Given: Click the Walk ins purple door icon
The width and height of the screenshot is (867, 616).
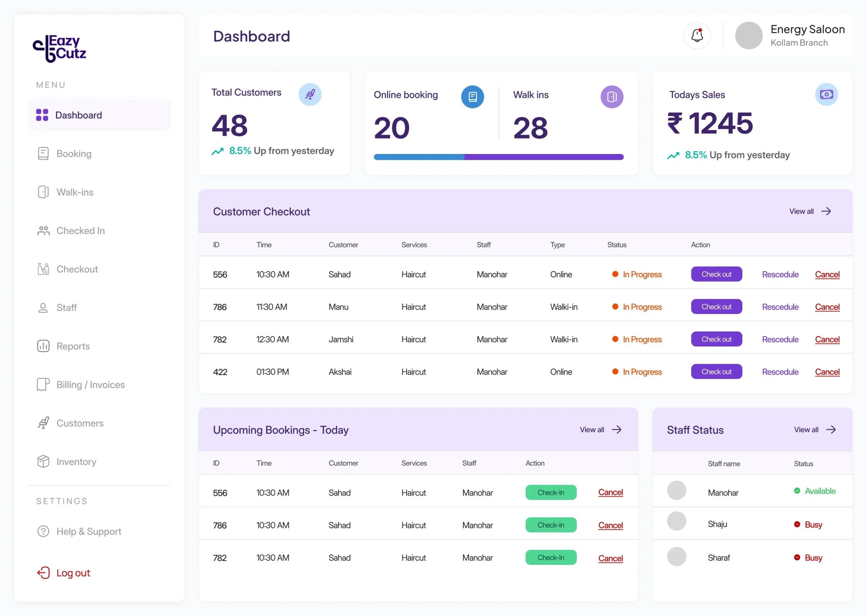Looking at the screenshot, I should [612, 97].
